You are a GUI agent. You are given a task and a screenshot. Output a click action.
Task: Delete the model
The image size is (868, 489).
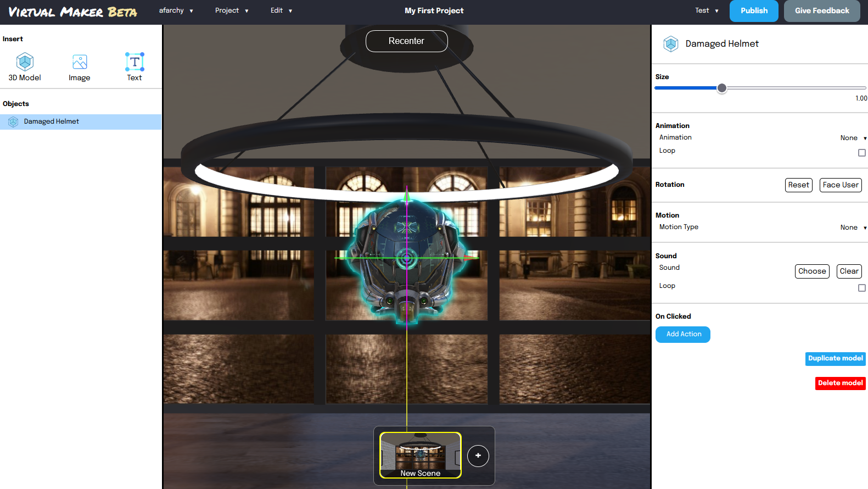coord(841,384)
